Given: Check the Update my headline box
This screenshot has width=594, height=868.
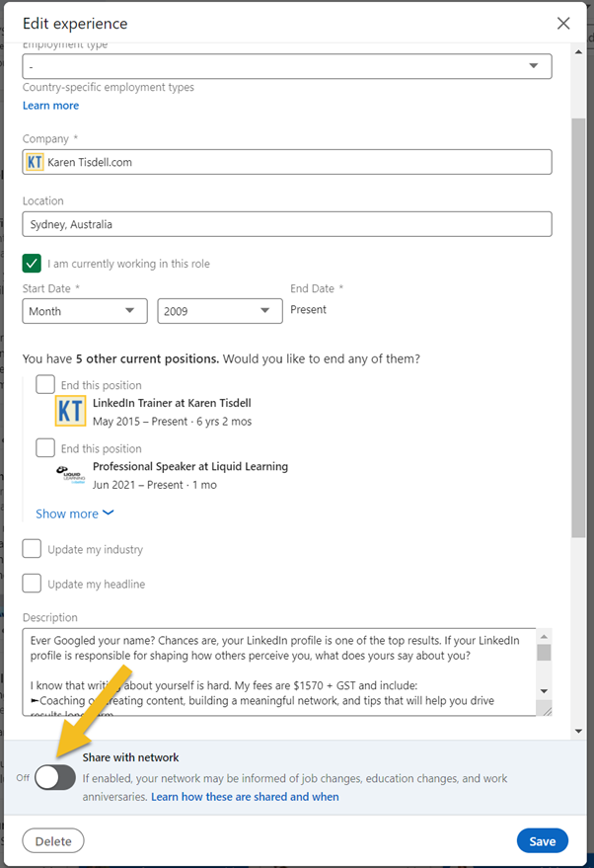Looking at the screenshot, I should [33, 584].
